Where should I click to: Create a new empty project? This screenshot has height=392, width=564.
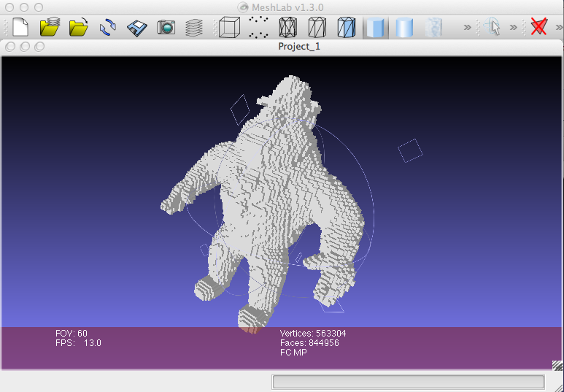click(20, 28)
